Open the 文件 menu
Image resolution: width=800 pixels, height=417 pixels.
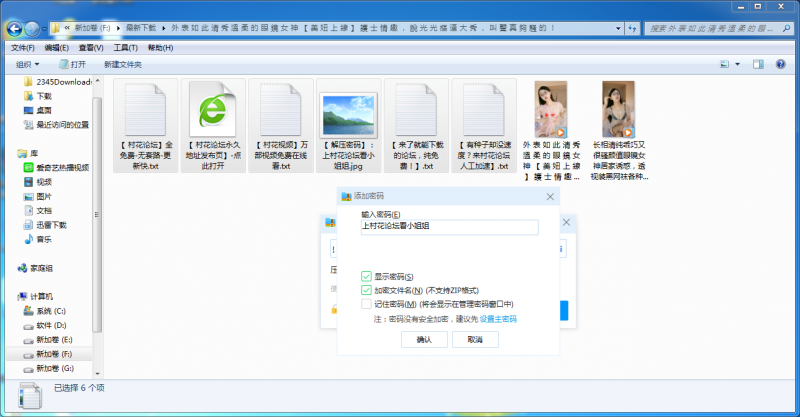click(21, 47)
